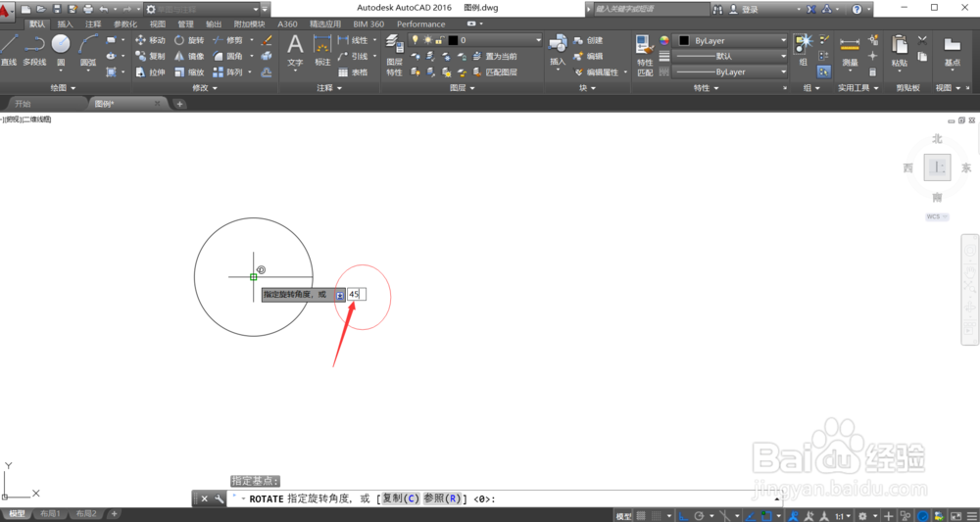Click the Sign In (登录) button

[x=744, y=10]
